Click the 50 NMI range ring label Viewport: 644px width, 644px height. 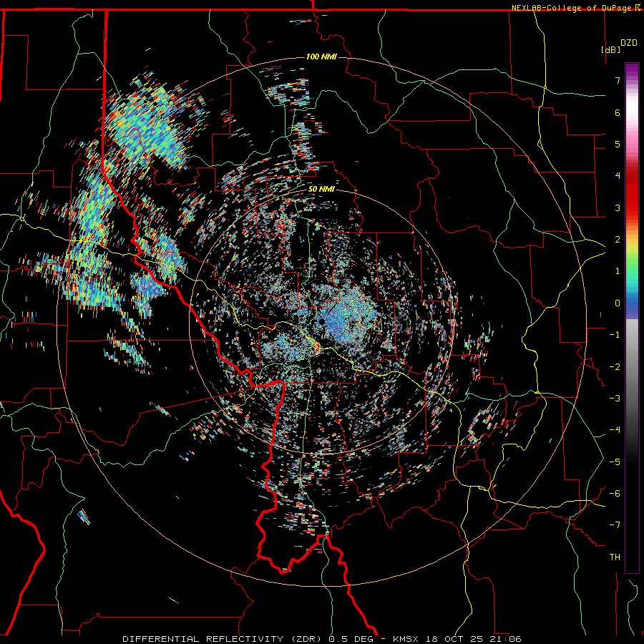coord(321,189)
